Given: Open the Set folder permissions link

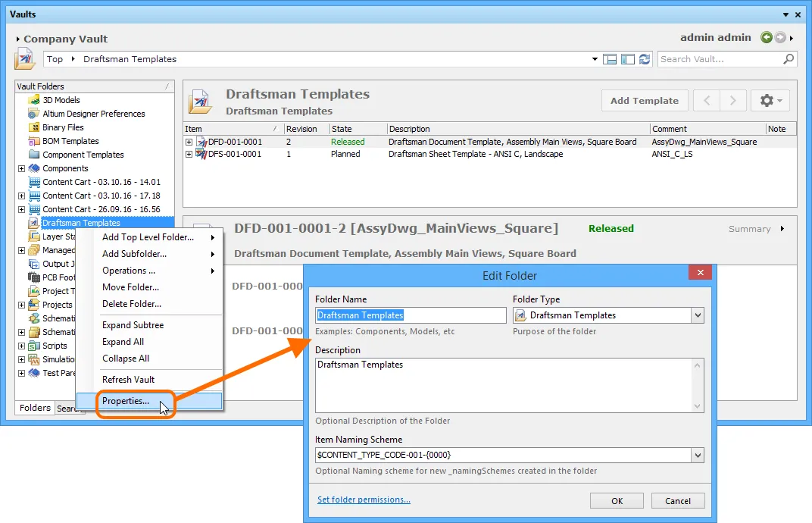Looking at the screenshot, I should coord(364,500).
